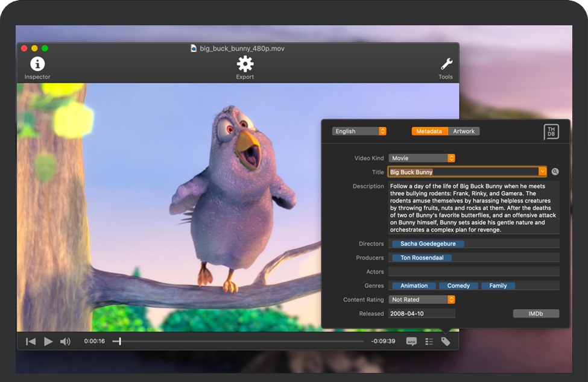Show the chapters list icon
The image size is (588, 382).
[x=429, y=342]
